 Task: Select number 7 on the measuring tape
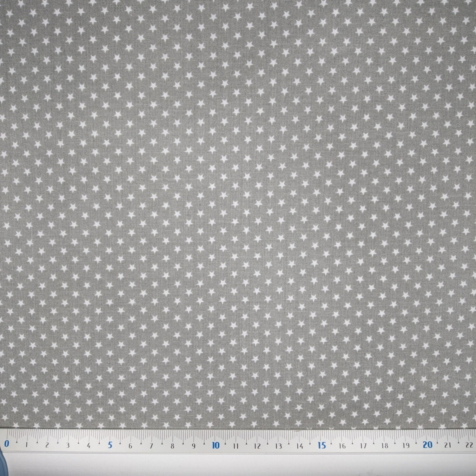pyautogui.click(x=151, y=446)
